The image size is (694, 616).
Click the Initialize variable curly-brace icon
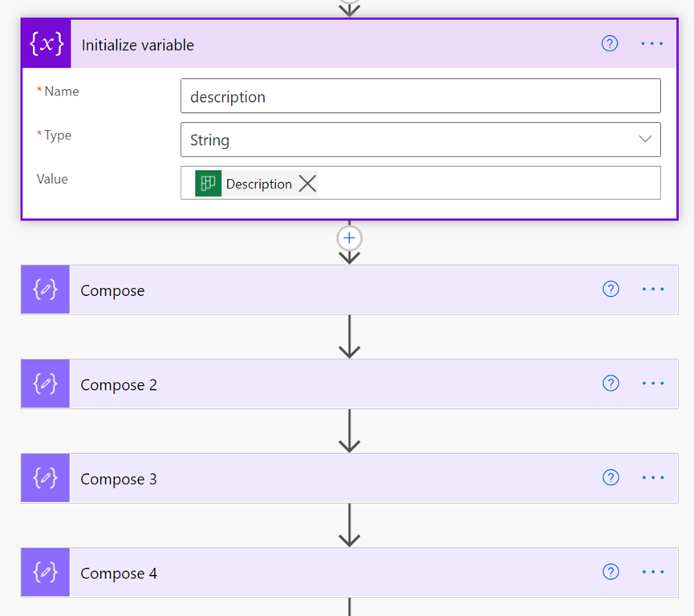click(47, 45)
